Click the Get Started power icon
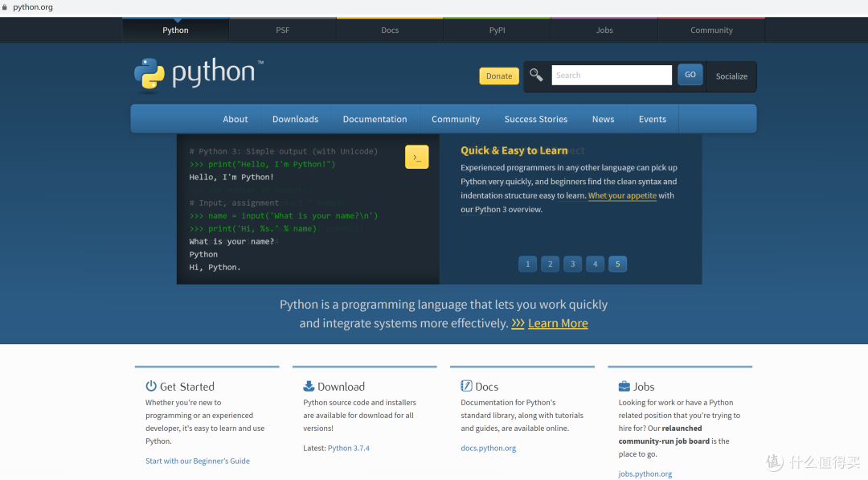The width and height of the screenshot is (868, 480). pos(151,386)
